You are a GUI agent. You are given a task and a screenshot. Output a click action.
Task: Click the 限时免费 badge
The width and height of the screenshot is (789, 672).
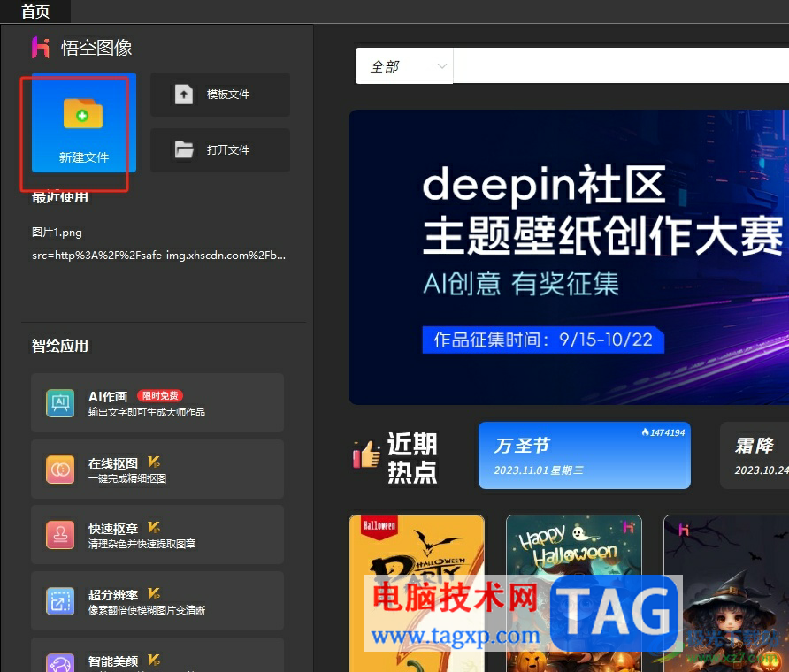[x=160, y=396]
